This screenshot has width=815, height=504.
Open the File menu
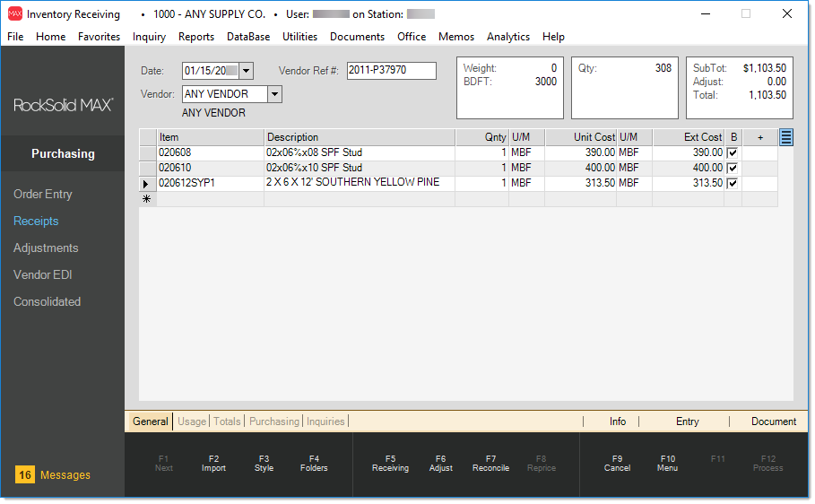click(x=15, y=37)
